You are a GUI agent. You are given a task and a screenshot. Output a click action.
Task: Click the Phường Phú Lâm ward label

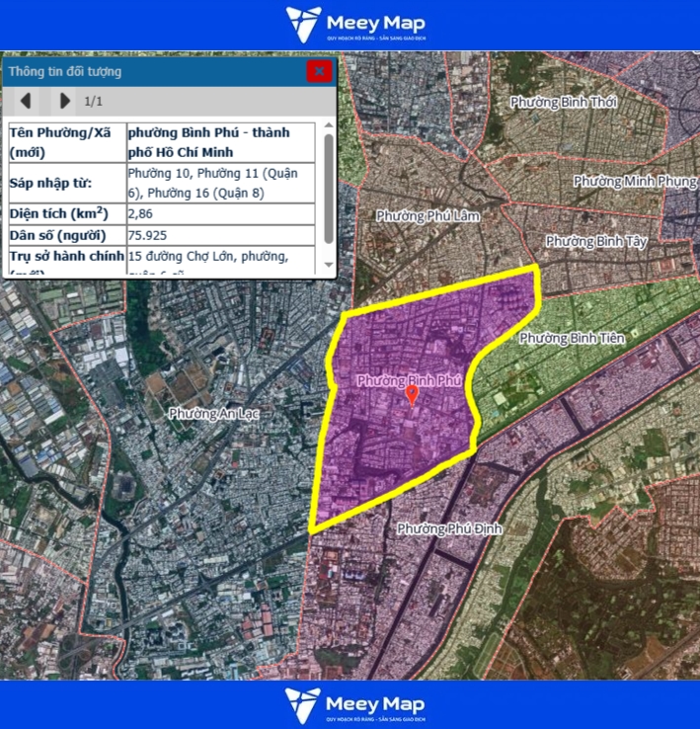[428, 215]
